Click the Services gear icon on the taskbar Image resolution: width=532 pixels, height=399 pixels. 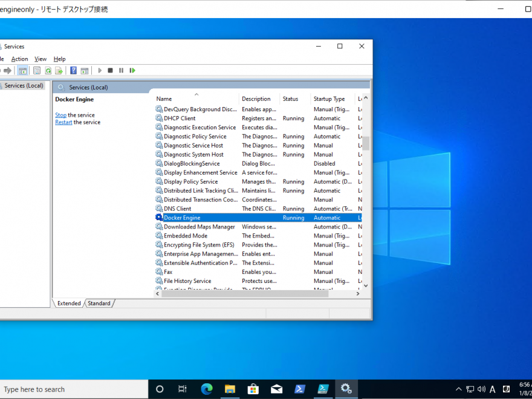(346, 389)
